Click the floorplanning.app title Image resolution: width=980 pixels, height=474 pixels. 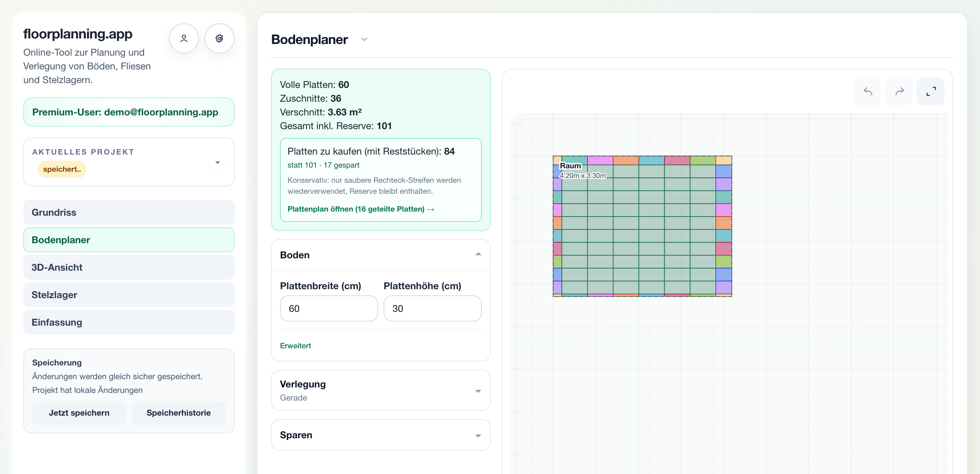coord(78,34)
